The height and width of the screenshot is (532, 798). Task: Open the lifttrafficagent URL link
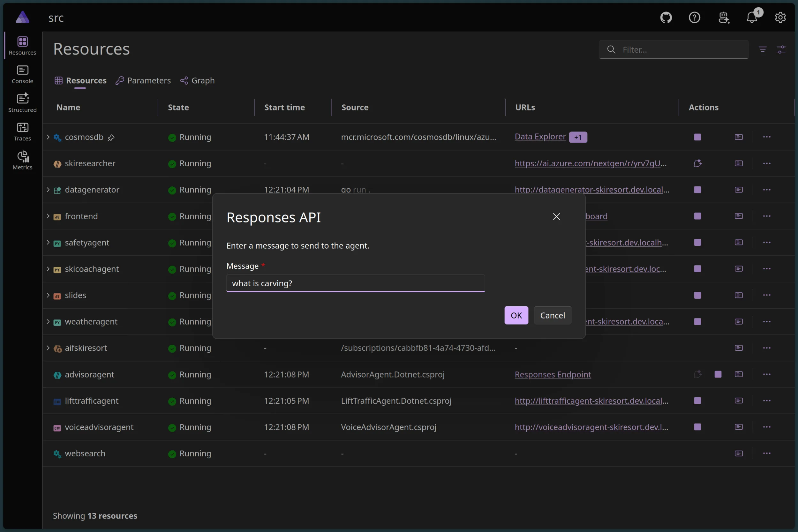(x=592, y=401)
